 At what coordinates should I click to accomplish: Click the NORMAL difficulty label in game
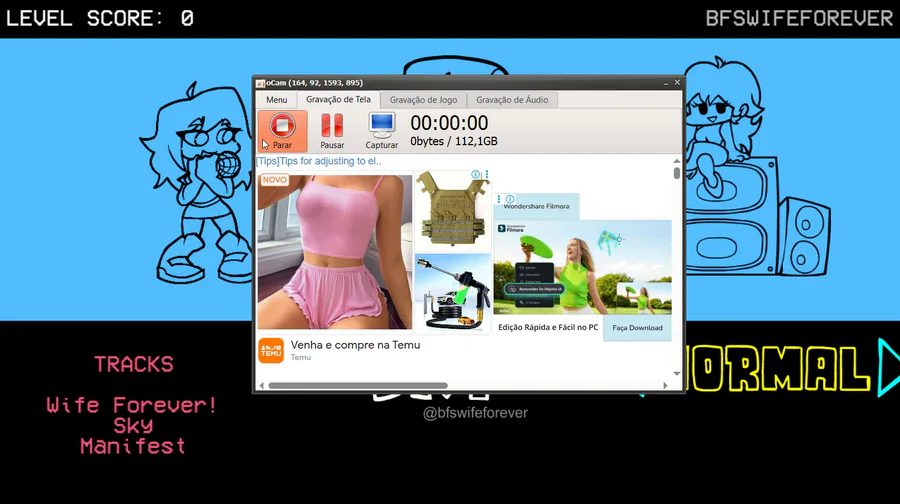(x=779, y=368)
